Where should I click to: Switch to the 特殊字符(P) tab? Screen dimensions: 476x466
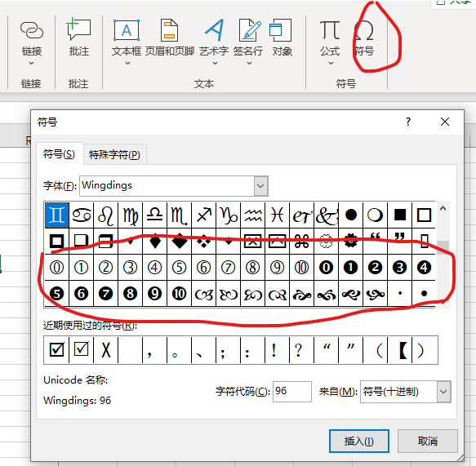click(115, 155)
